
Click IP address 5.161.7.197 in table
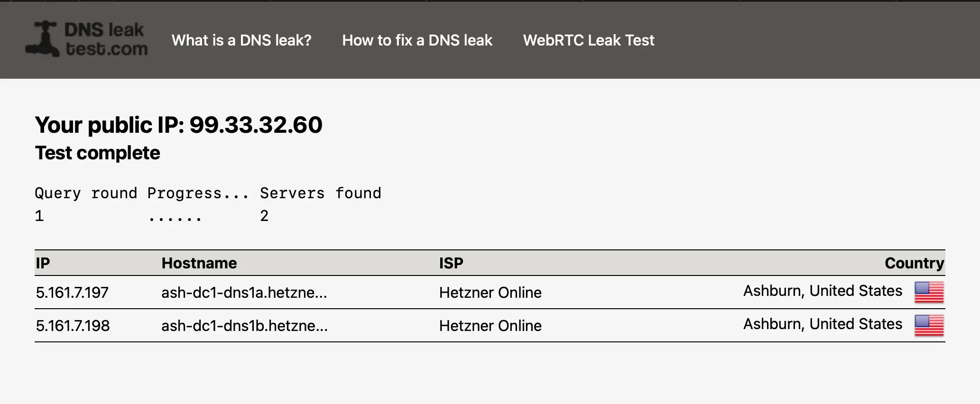[72, 293]
